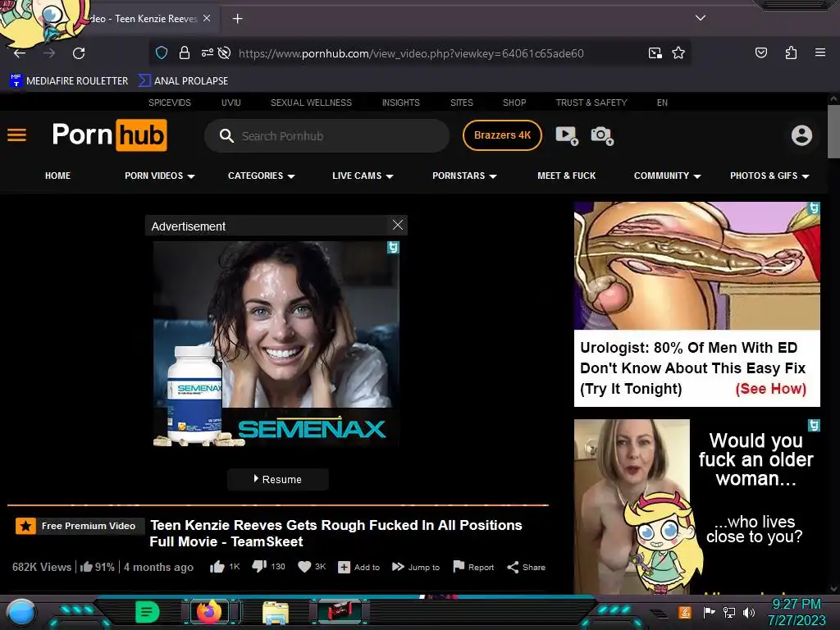This screenshot has width=840, height=630.
Task: Open the Sexual Wellness link
Action: click(311, 103)
